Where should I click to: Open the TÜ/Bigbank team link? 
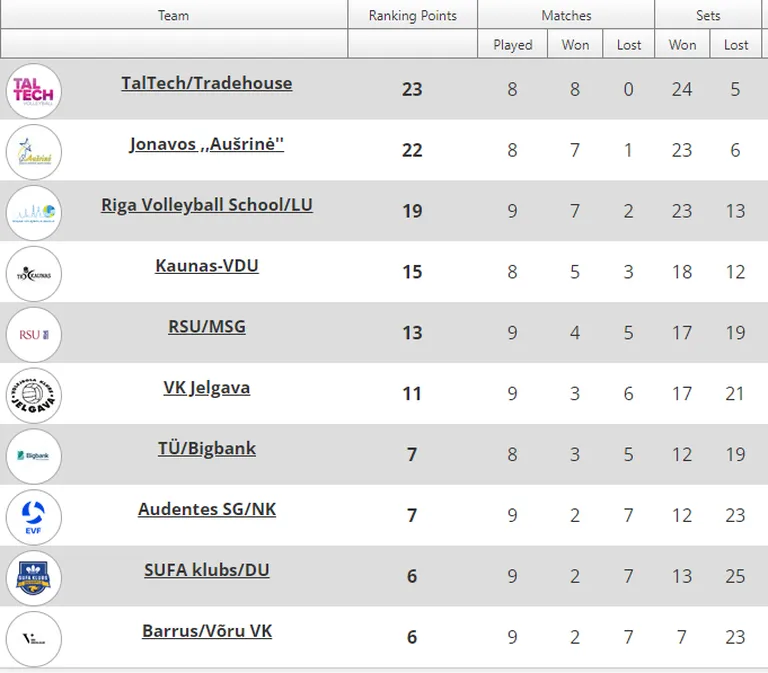click(x=207, y=449)
